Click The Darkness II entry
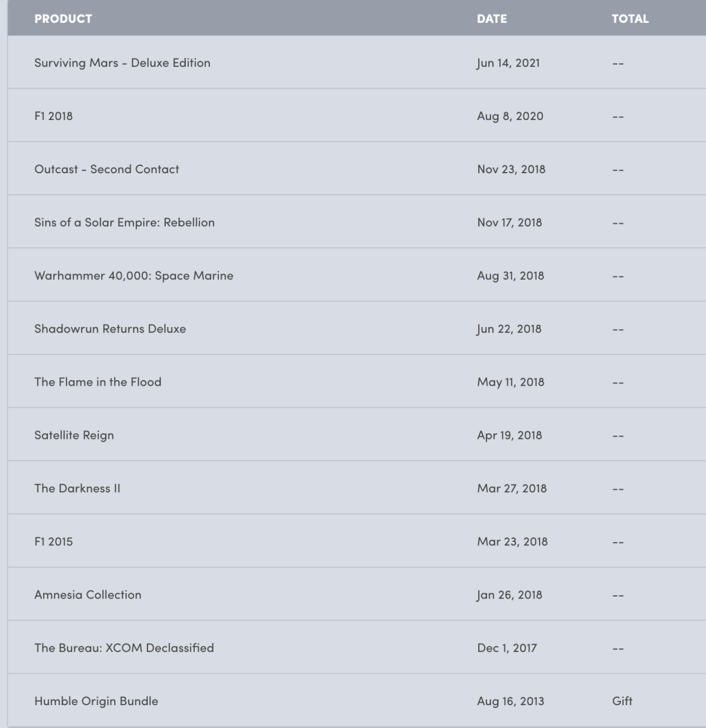 pyautogui.click(x=77, y=489)
